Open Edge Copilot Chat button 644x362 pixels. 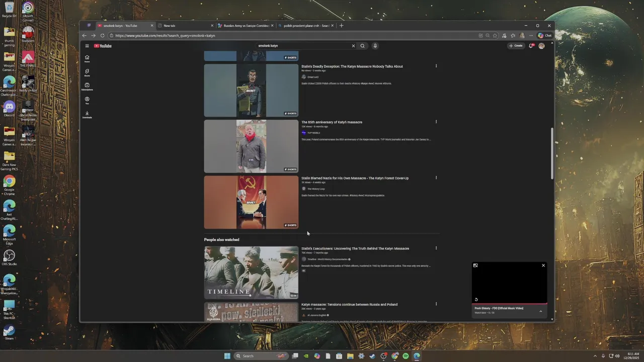pos(544,36)
